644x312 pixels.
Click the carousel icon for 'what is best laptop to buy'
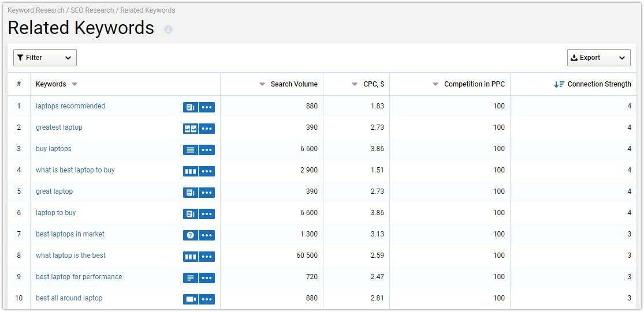191,171
